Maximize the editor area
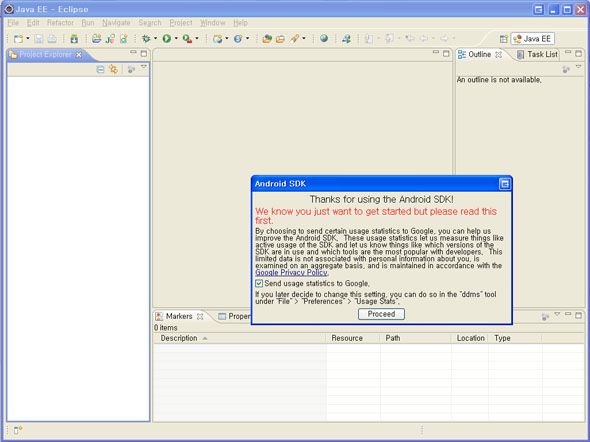 tap(446, 54)
